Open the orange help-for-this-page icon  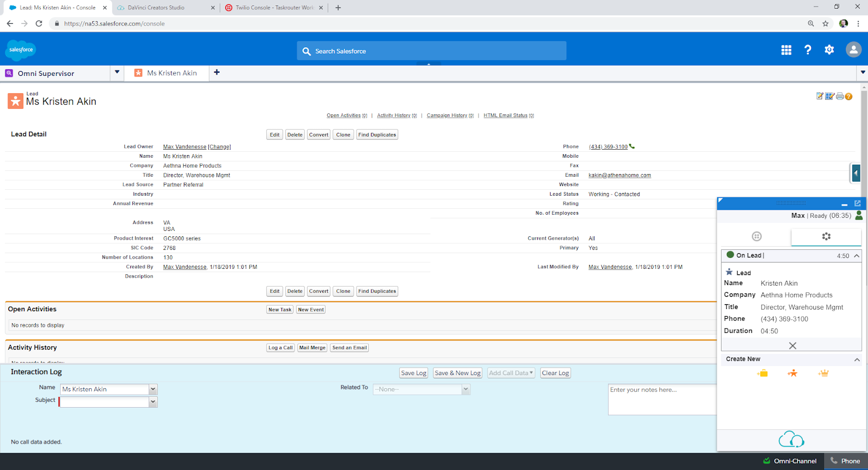pyautogui.click(x=849, y=96)
